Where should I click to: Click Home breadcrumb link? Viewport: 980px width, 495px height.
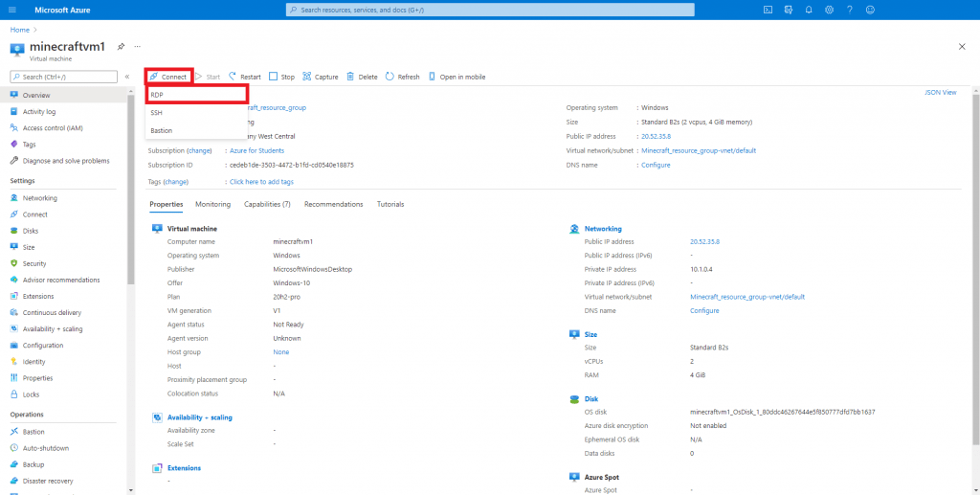(x=19, y=30)
